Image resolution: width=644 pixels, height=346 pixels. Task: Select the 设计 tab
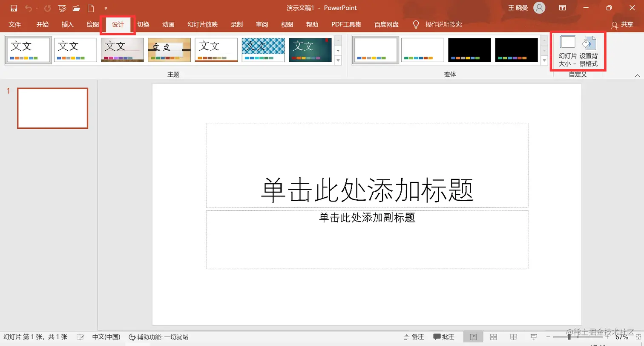pos(118,24)
